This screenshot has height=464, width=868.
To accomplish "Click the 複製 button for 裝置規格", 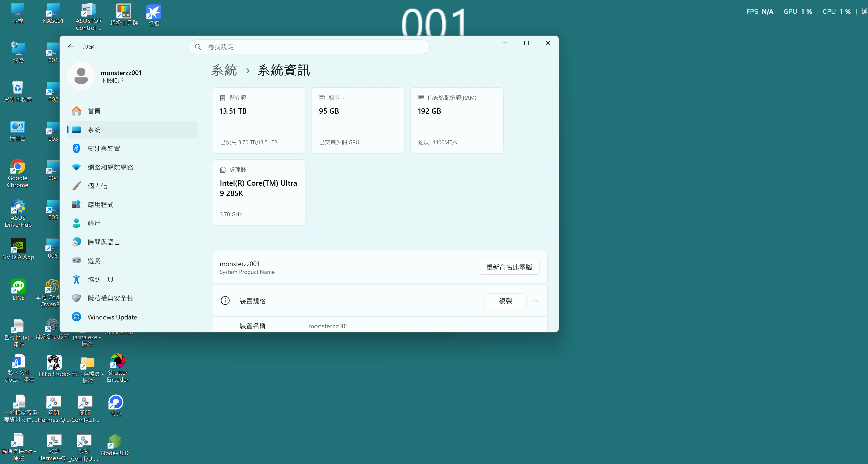I will click(505, 301).
